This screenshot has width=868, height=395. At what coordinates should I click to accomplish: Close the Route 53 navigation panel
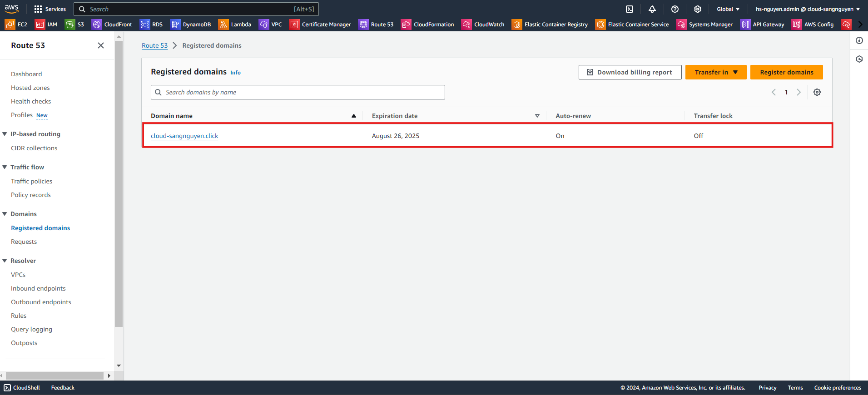[x=101, y=45]
